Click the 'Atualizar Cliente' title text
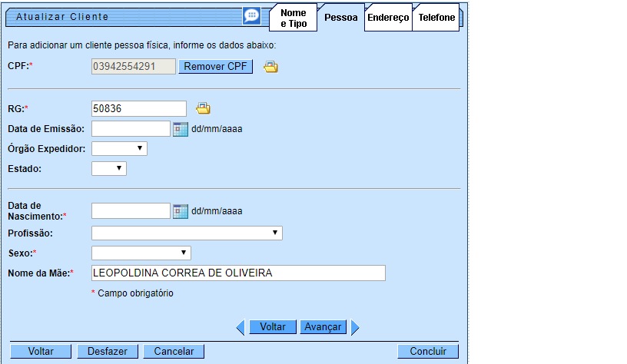Image resolution: width=627 pixels, height=364 pixels. point(62,17)
